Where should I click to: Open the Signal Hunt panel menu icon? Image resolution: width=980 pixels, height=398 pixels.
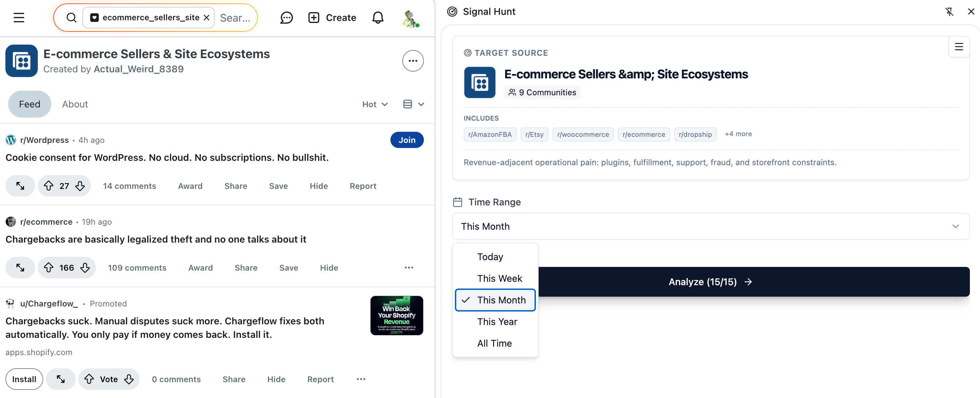click(x=958, y=47)
